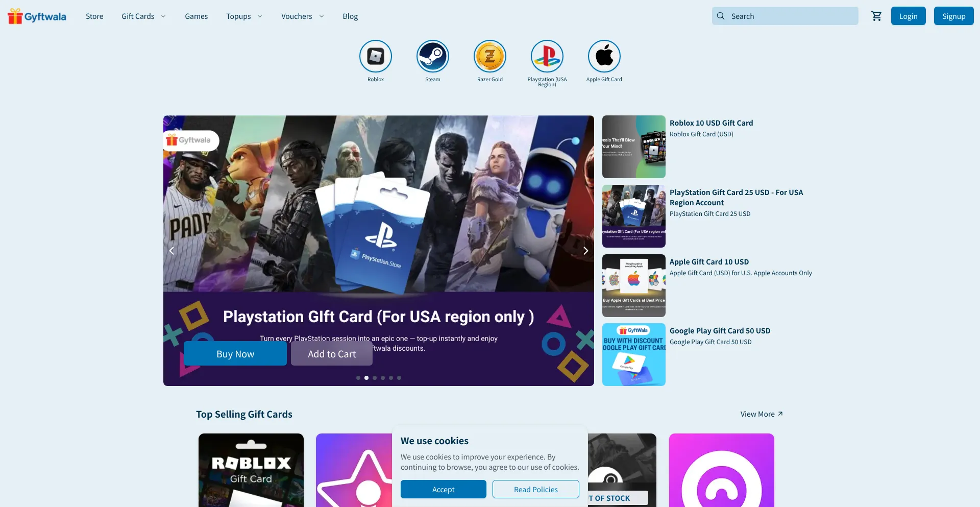
Task: Click the Signup button
Action: tap(954, 16)
